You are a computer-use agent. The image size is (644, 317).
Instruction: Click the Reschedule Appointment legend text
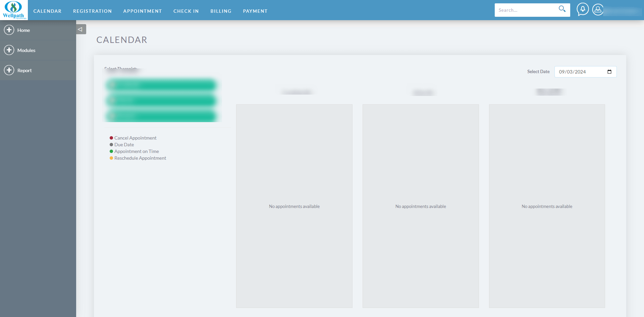click(x=140, y=158)
